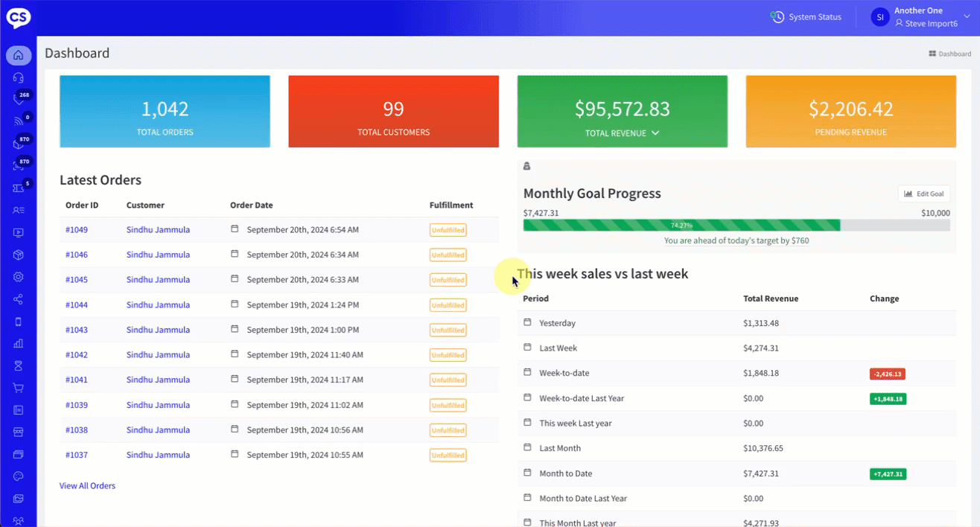This screenshot has height=527, width=980.
Task: Open the share nodes sidebar icon
Action: 18,299
